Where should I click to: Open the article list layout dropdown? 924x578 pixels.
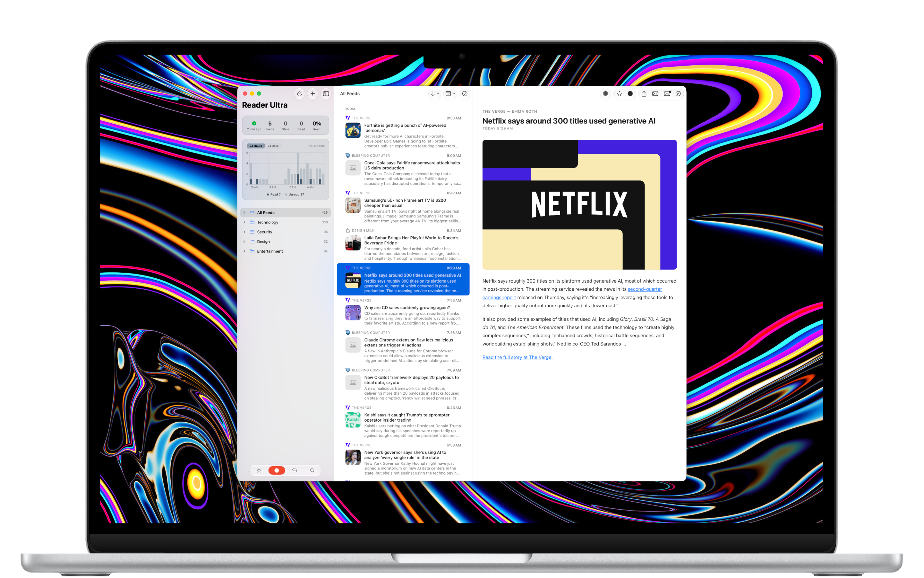pyautogui.click(x=450, y=94)
